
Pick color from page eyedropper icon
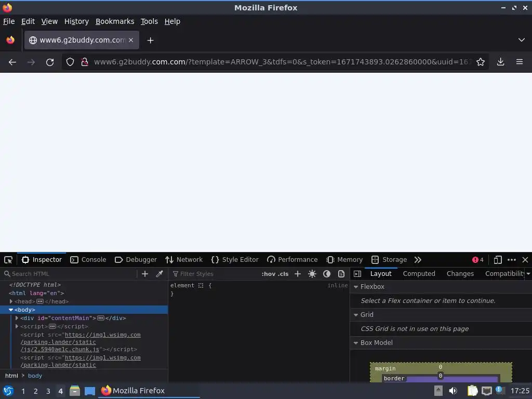[x=159, y=274]
